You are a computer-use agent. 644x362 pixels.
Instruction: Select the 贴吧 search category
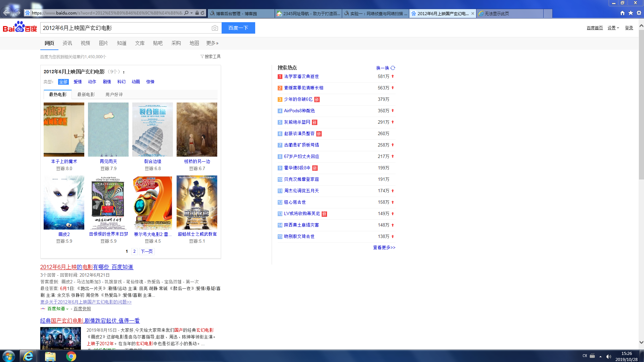point(158,43)
